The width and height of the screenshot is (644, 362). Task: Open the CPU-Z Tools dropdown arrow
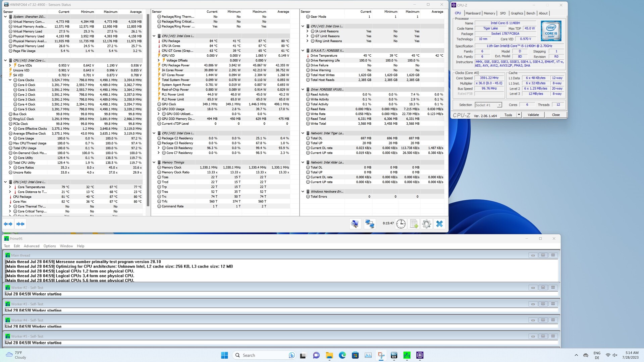(x=519, y=115)
